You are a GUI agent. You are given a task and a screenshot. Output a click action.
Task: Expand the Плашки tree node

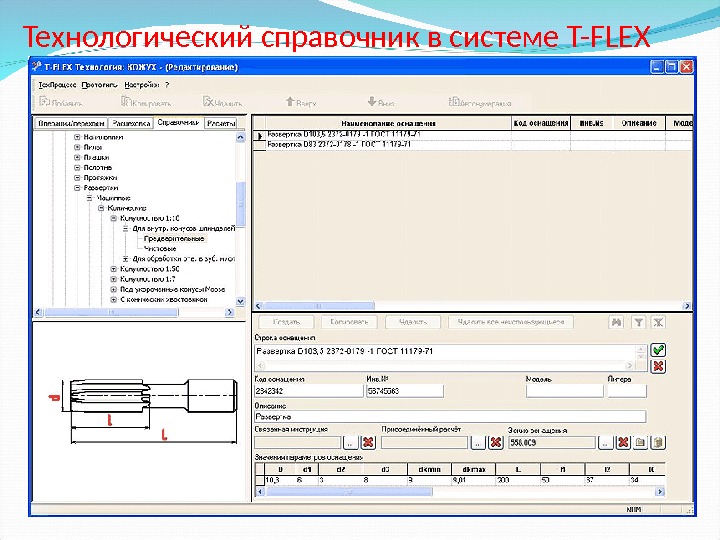77,158
